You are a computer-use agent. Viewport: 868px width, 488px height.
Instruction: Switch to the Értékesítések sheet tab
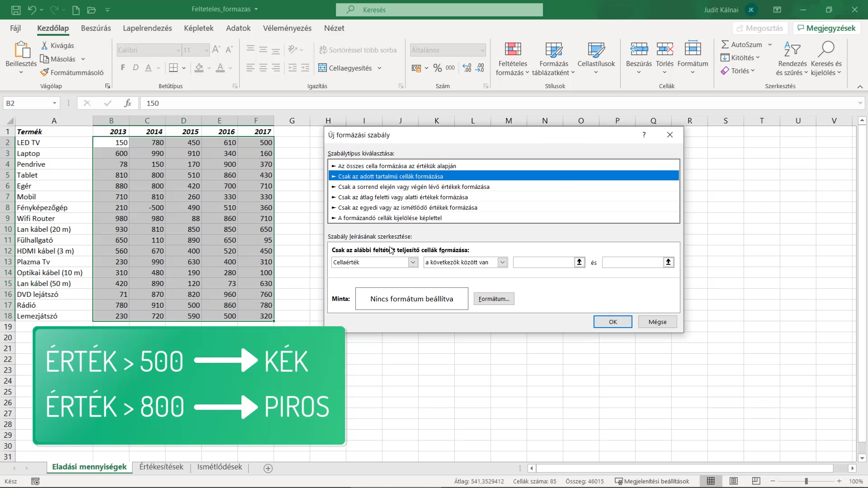[x=161, y=467]
